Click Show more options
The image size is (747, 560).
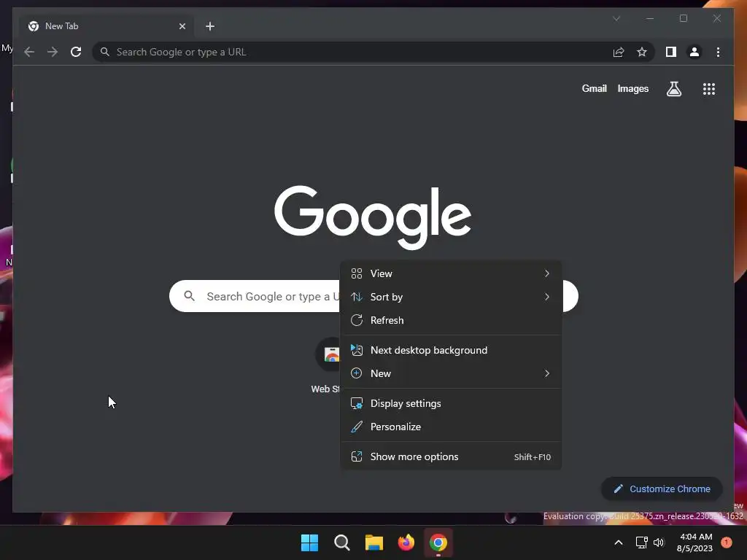(x=451, y=456)
